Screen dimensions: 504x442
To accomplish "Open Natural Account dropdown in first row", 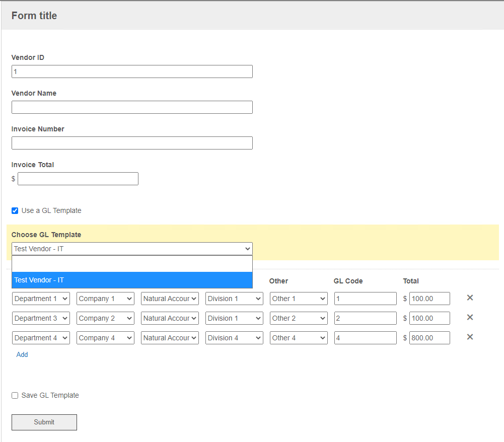I will click(170, 299).
